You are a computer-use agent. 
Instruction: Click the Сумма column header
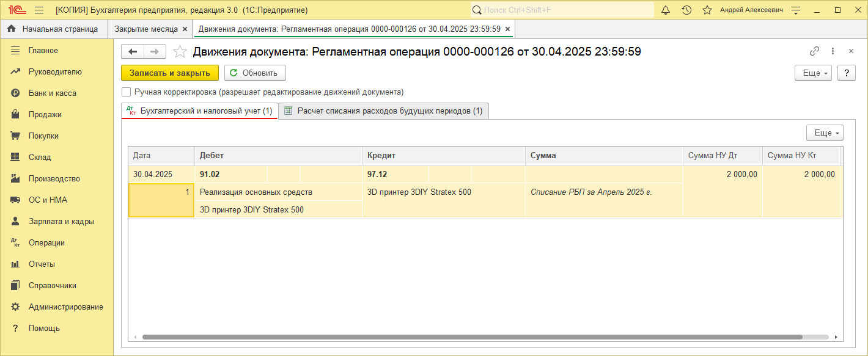coord(604,156)
